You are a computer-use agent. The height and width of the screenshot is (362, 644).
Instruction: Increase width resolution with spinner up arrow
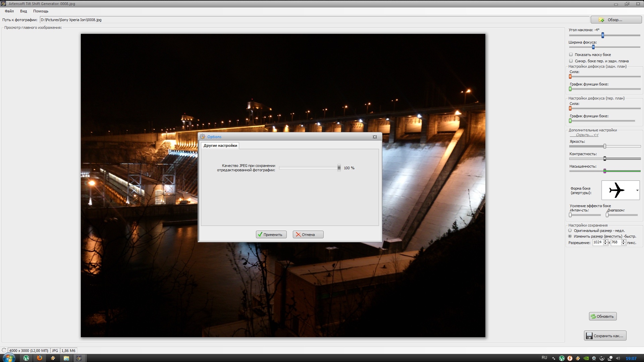tap(605, 241)
